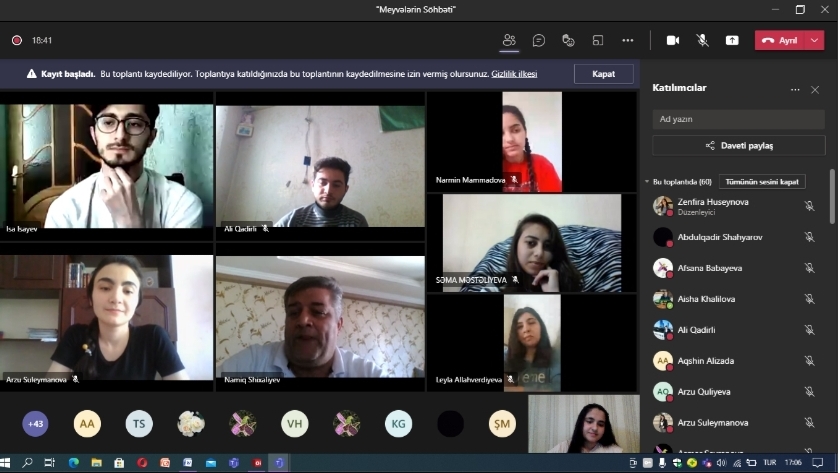Screen dimensions: 840x473
Task: Open the 'Gizlilik ilkesi' link
Action: [x=513, y=74]
